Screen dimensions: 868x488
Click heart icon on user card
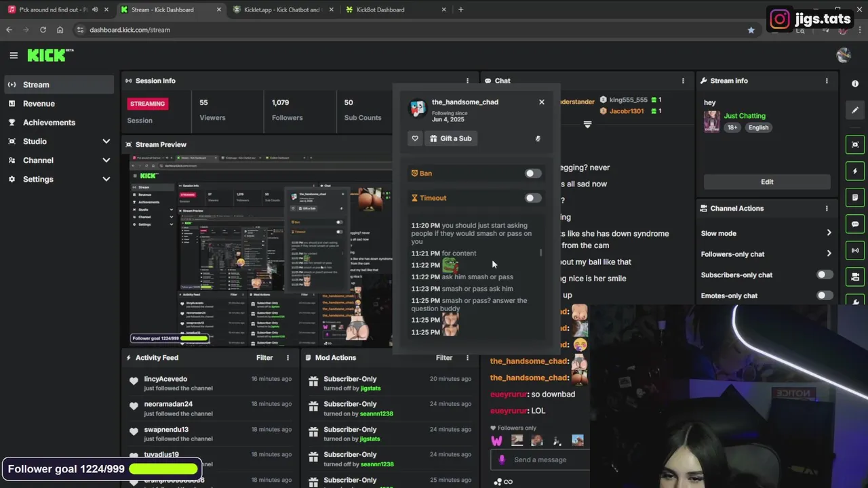[x=415, y=138]
